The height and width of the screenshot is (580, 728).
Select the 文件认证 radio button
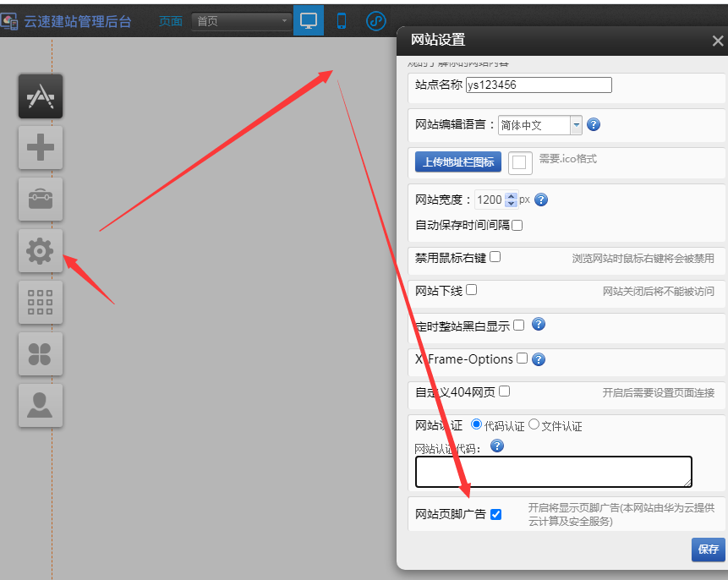(x=534, y=424)
